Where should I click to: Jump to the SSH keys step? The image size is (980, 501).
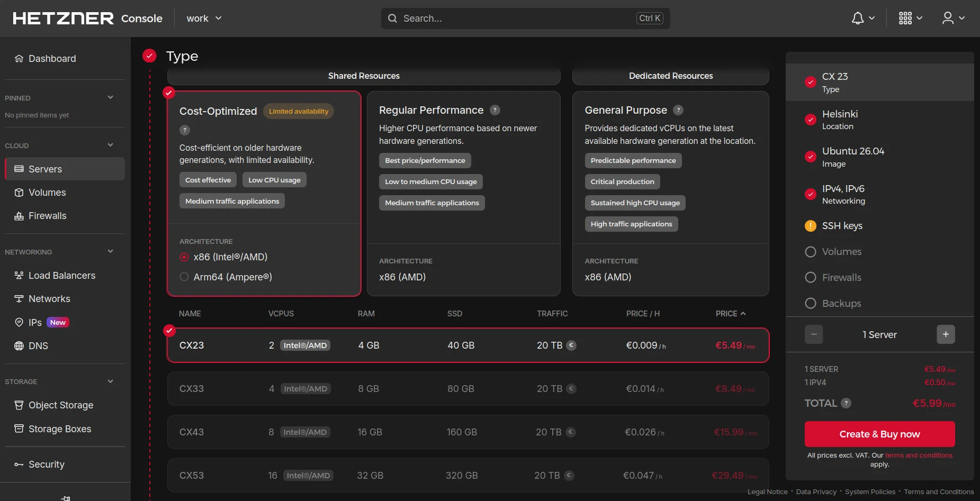pyautogui.click(x=880, y=226)
